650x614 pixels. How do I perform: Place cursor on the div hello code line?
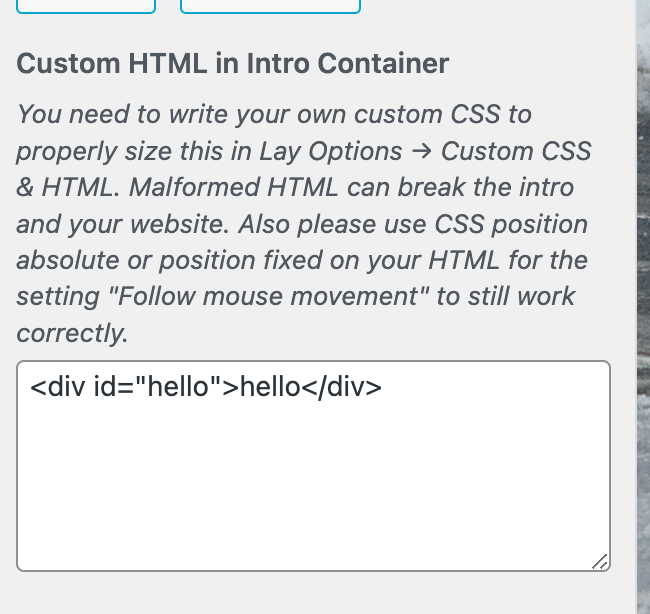(206, 386)
